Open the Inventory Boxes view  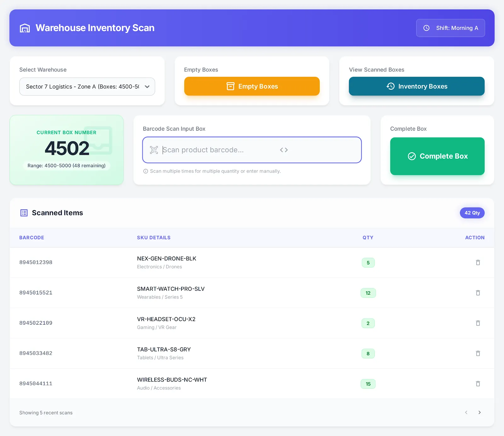(416, 86)
